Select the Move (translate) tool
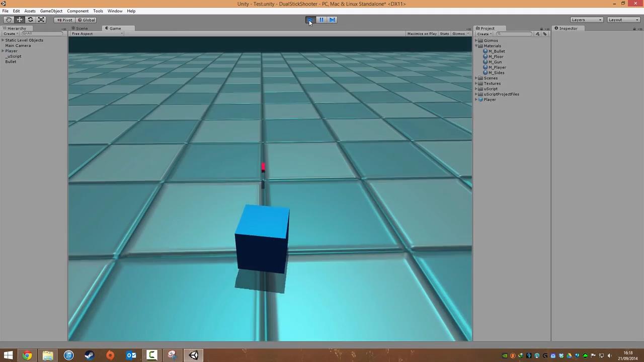 (x=20, y=20)
